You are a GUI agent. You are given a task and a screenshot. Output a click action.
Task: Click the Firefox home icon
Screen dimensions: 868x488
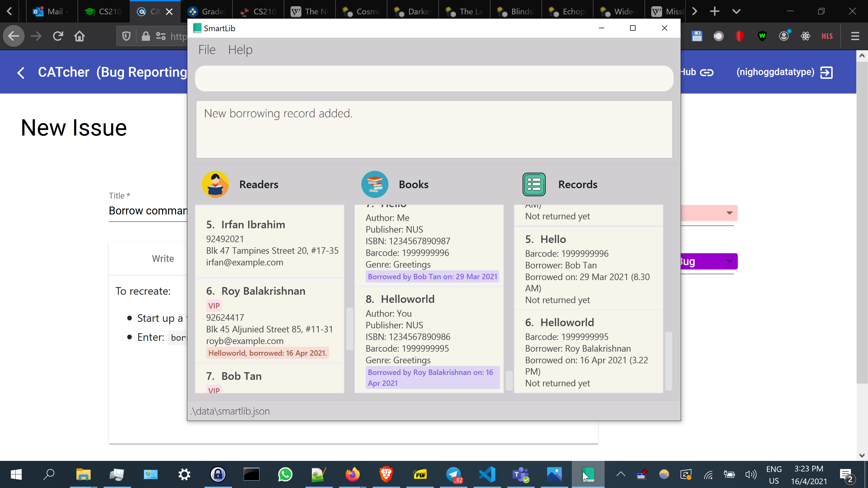pos(79,36)
